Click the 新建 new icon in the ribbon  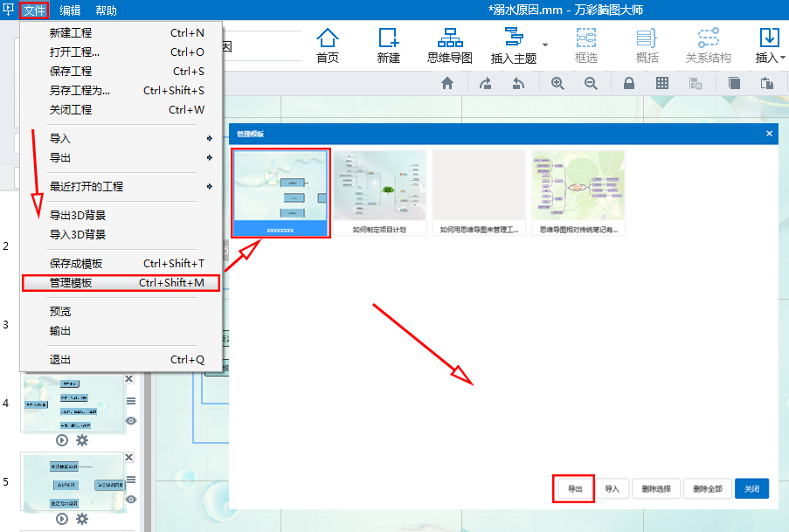coord(389,45)
